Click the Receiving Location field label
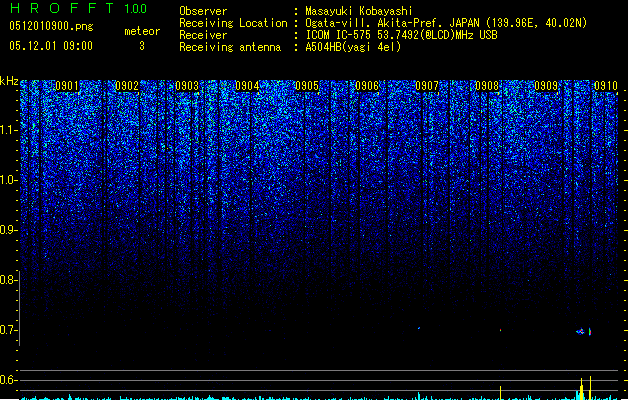Screen dimensions: 629x400 233,23
